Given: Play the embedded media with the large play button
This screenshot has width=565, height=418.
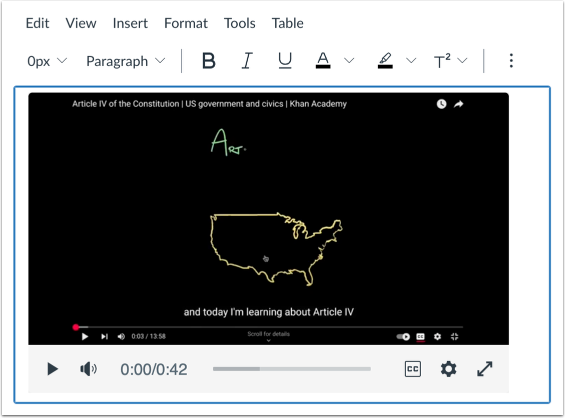Looking at the screenshot, I should pos(53,369).
